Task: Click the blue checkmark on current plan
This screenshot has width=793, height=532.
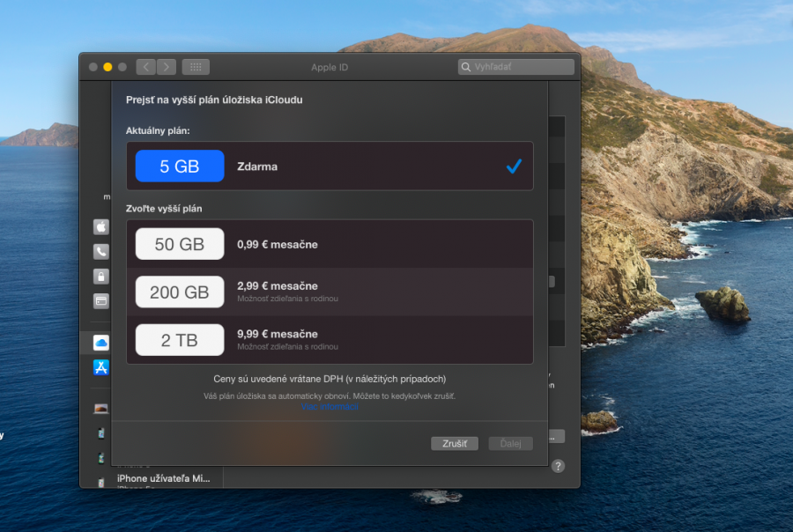Action: 514,166
